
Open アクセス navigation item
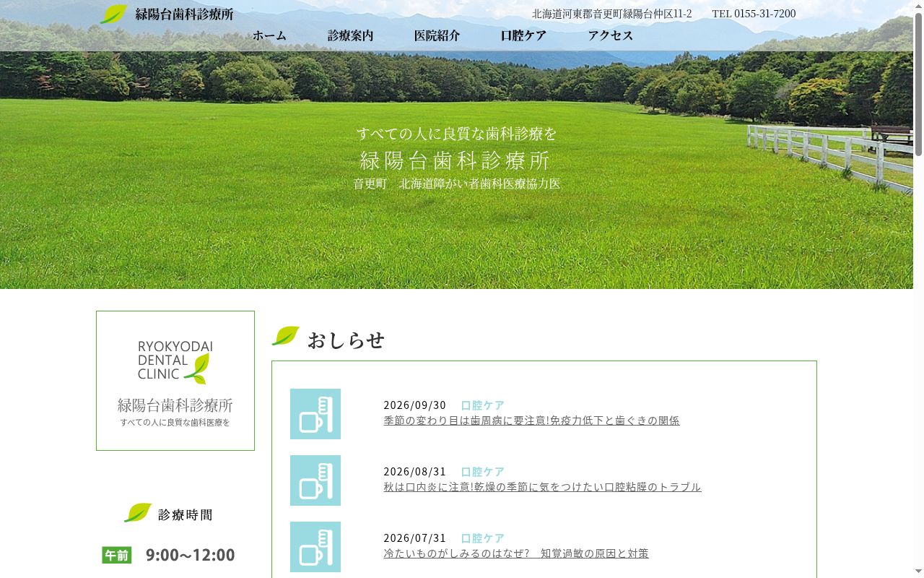tap(610, 35)
